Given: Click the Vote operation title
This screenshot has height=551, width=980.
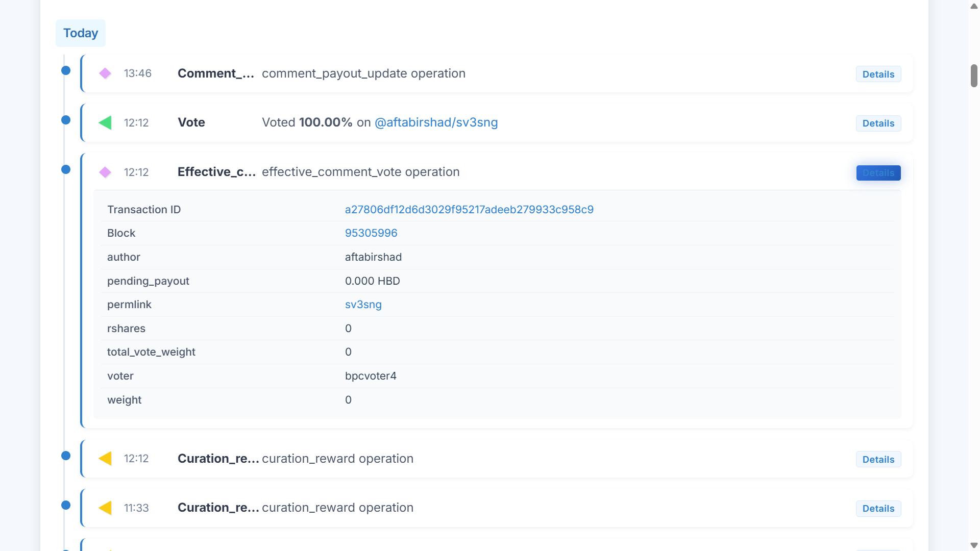Looking at the screenshot, I should (191, 122).
